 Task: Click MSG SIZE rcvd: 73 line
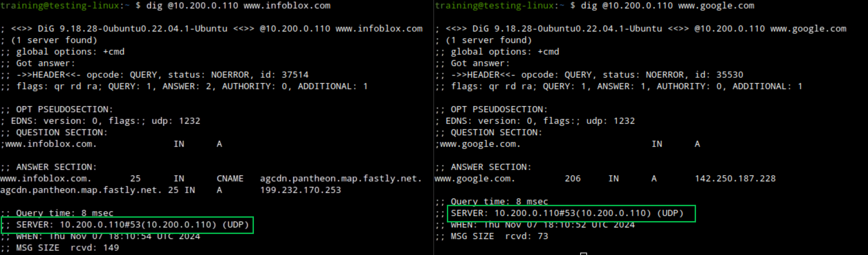tap(499, 236)
